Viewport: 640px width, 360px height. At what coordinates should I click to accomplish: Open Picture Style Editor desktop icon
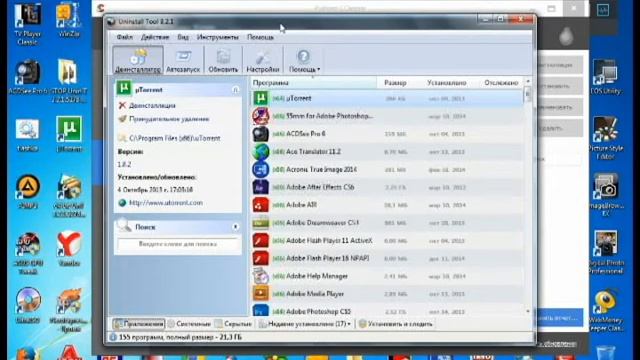tap(605, 138)
